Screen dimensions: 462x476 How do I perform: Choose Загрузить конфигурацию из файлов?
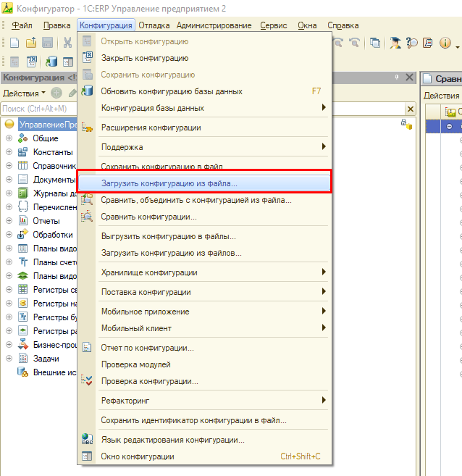coord(204,253)
